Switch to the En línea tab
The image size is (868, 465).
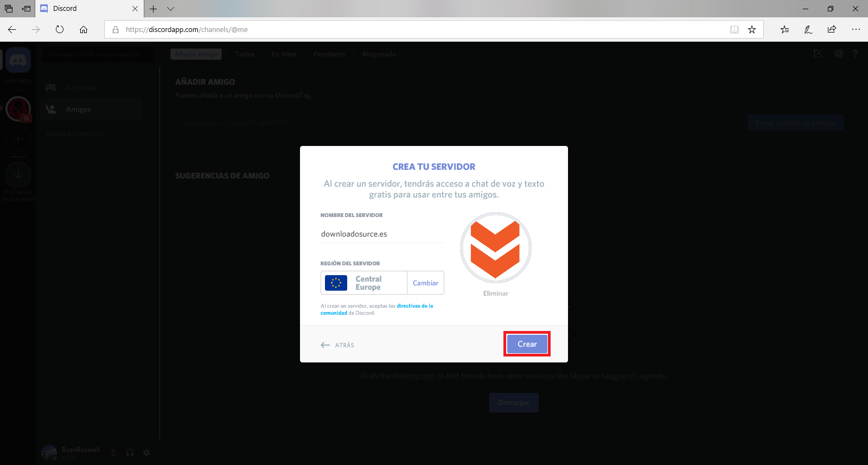[x=284, y=54]
